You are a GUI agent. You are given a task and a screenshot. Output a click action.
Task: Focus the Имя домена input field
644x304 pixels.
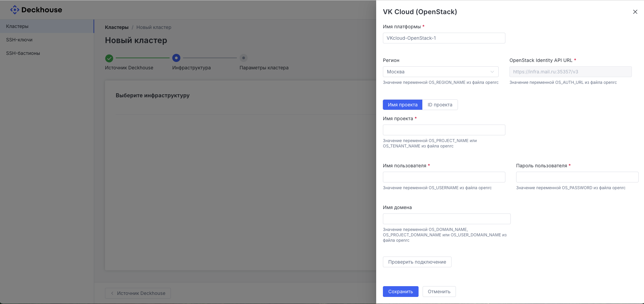point(446,219)
